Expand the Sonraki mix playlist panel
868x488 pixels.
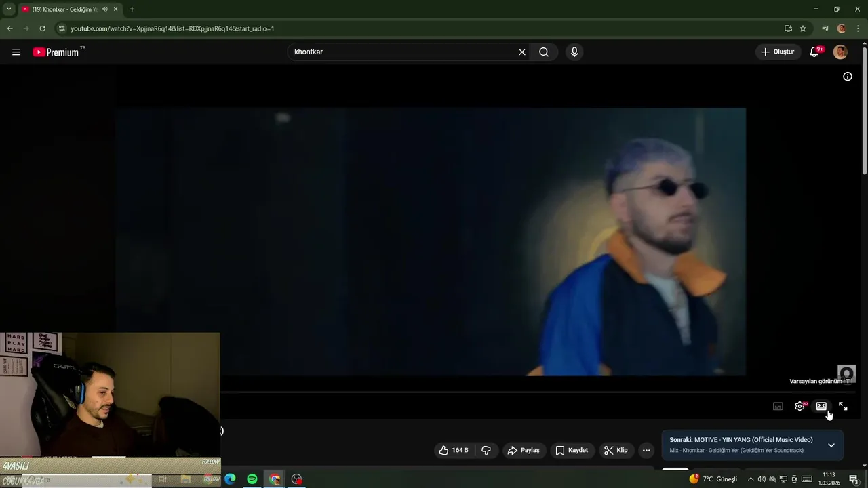pos(831,445)
